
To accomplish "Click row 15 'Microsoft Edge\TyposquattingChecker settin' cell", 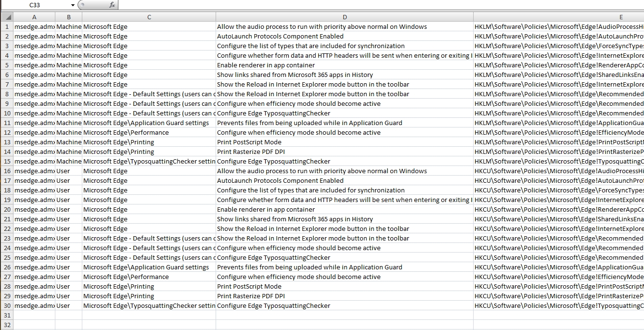I will (149, 161).
